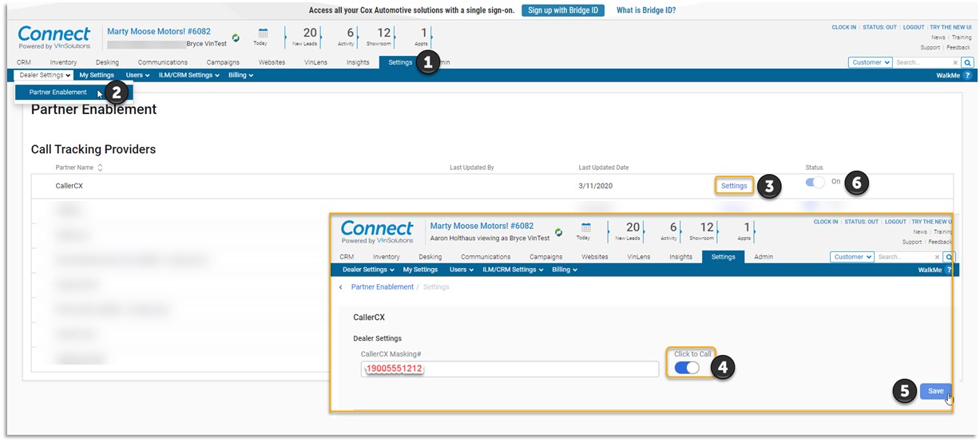Expand the Billing dropdown in inset window
The width and height of the screenshot is (980, 442).
pyautogui.click(x=564, y=270)
